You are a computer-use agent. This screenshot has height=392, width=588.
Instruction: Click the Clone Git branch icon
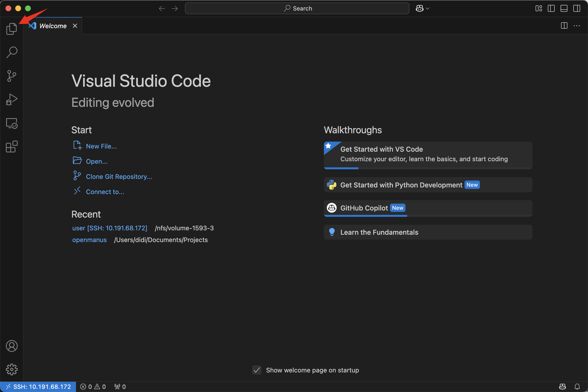pos(77,175)
